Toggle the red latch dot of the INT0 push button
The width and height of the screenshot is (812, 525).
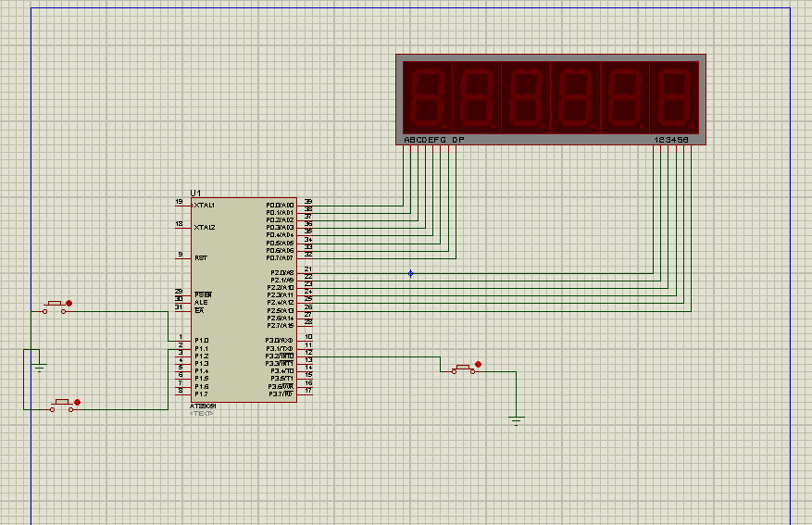pos(478,365)
